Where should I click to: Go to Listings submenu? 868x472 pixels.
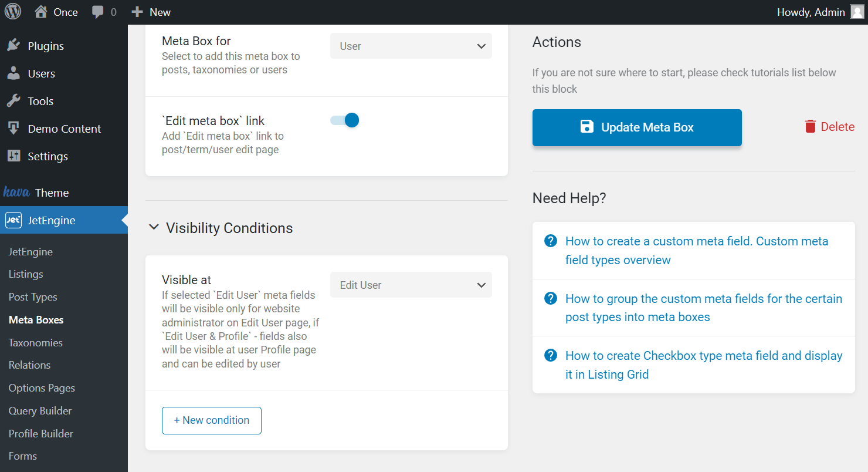[x=26, y=274]
